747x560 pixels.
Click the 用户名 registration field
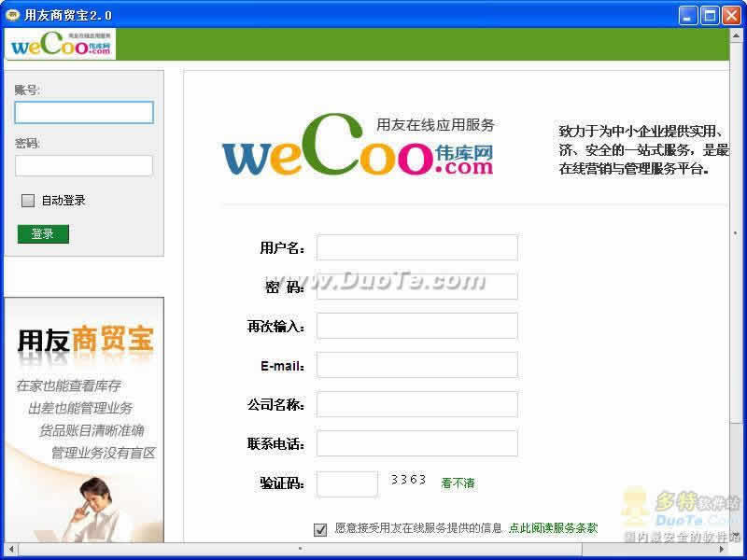click(x=416, y=247)
